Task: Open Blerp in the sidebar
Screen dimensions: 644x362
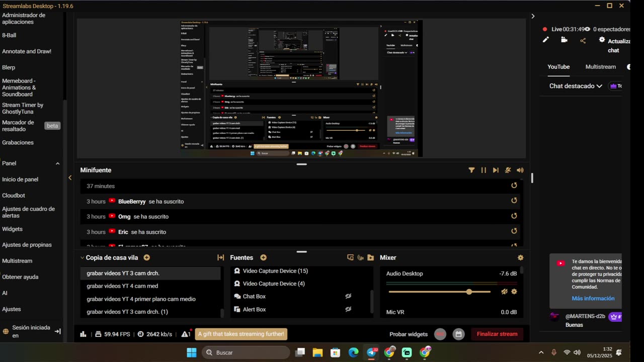Action: (9, 67)
